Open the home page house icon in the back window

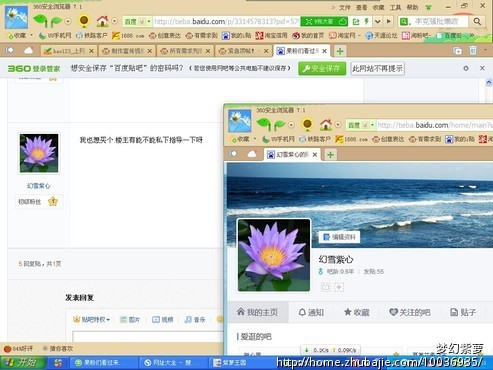pyautogui.click(x=102, y=21)
